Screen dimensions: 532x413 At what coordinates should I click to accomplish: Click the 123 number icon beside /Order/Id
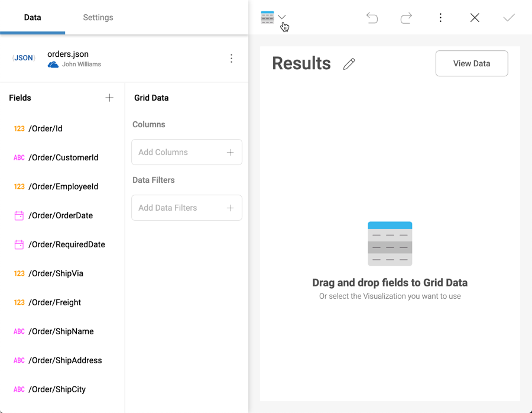click(x=19, y=129)
